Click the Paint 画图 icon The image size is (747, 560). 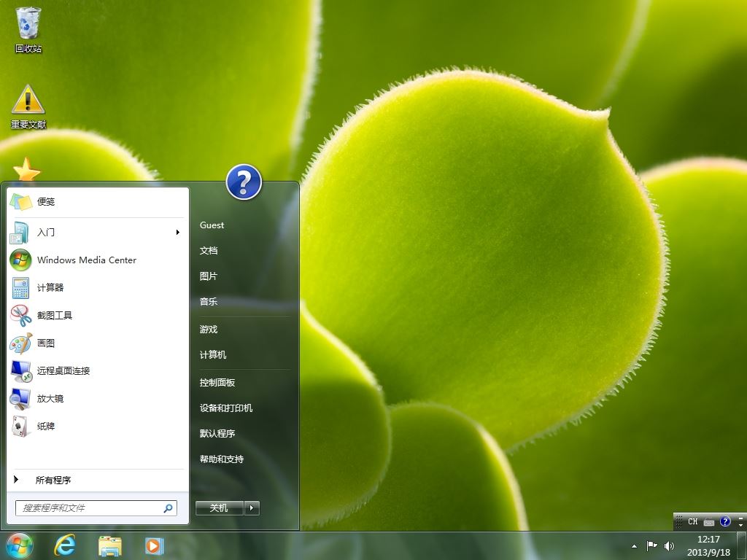20,343
